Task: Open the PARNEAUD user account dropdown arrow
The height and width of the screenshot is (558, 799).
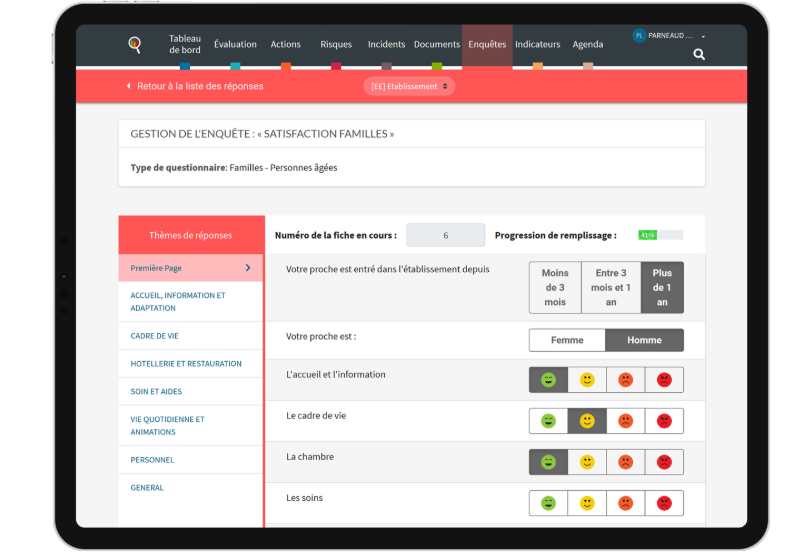Action: [x=703, y=37]
